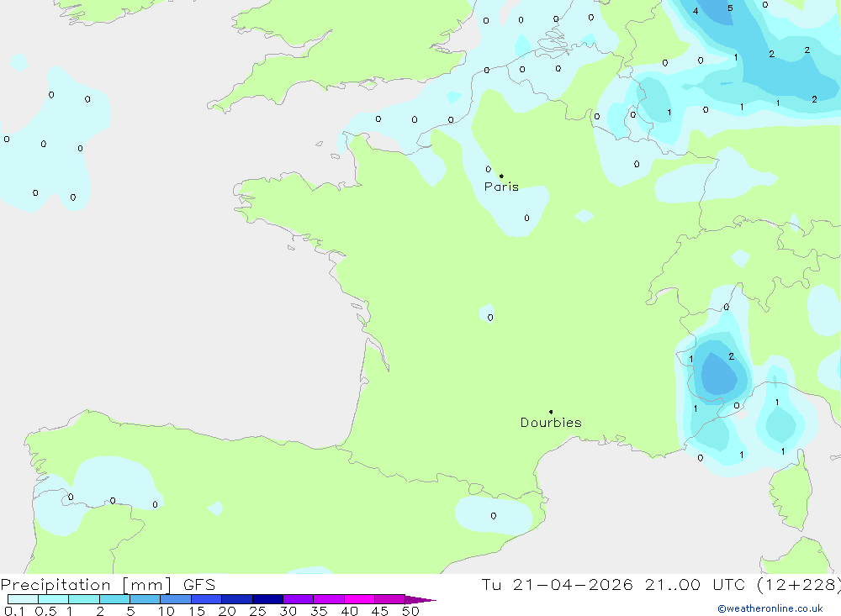This screenshot has height=616, width=841.
Task: Click the map value '5' precipitation number
Action: [730, 8]
